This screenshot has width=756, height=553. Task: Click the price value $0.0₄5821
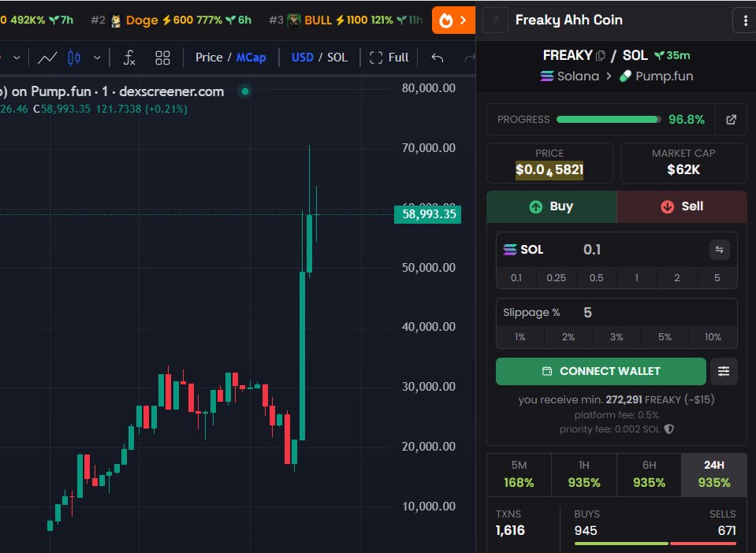[x=549, y=170]
